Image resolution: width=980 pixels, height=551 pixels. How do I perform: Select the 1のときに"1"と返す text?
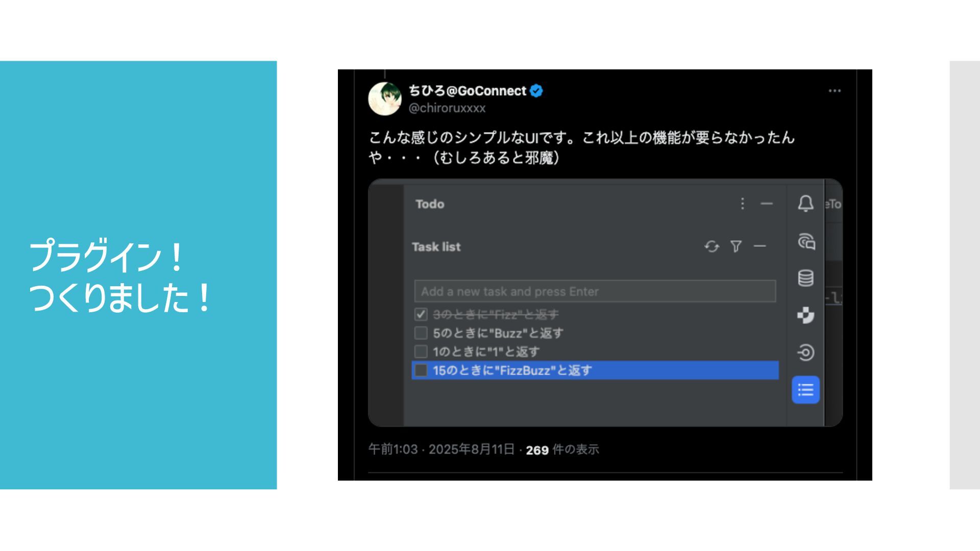(x=486, y=352)
